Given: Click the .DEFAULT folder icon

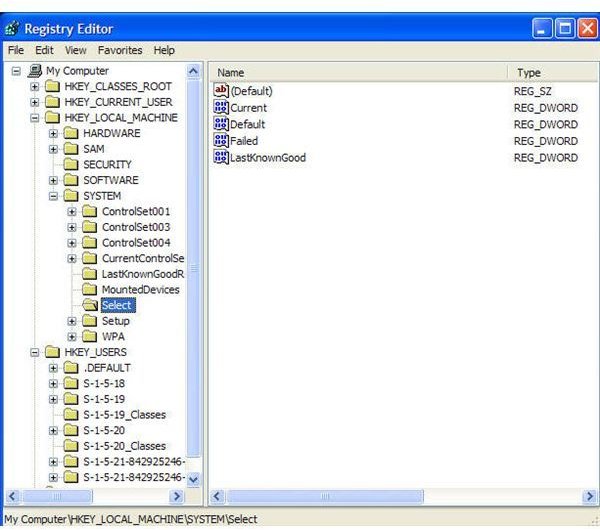Looking at the screenshot, I should point(71,368).
